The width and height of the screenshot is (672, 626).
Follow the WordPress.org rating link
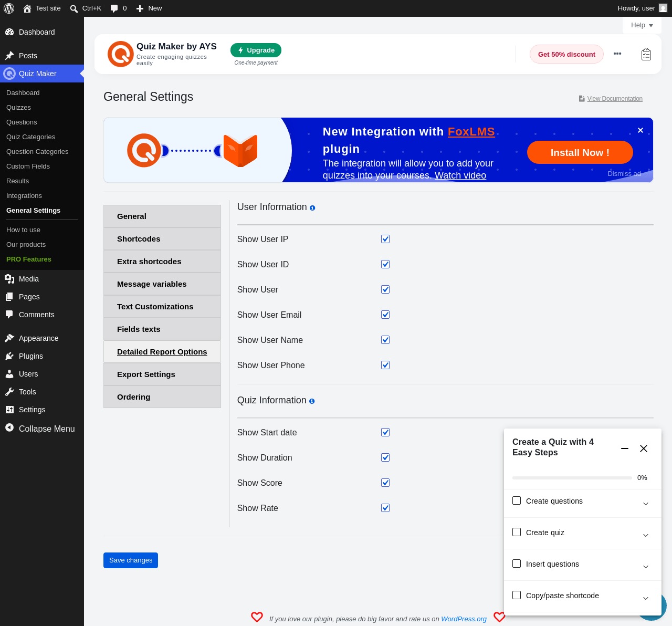pos(464,619)
